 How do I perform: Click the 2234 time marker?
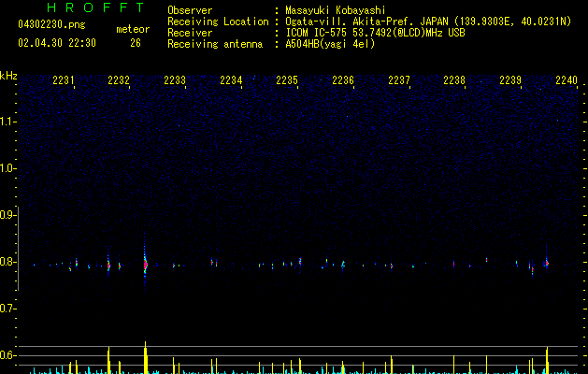[x=231, y=80]
